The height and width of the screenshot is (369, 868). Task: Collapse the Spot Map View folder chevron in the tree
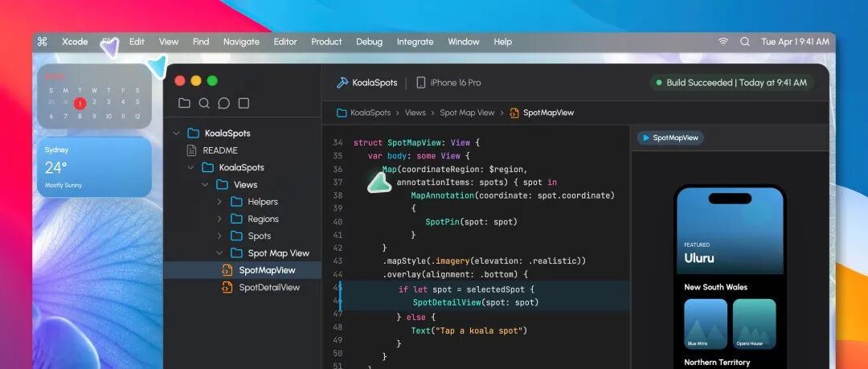[x=219, y=253]
